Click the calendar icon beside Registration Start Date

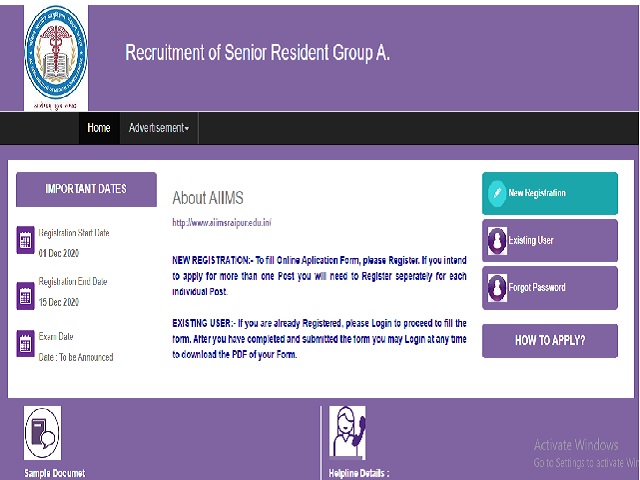point(25,240)
